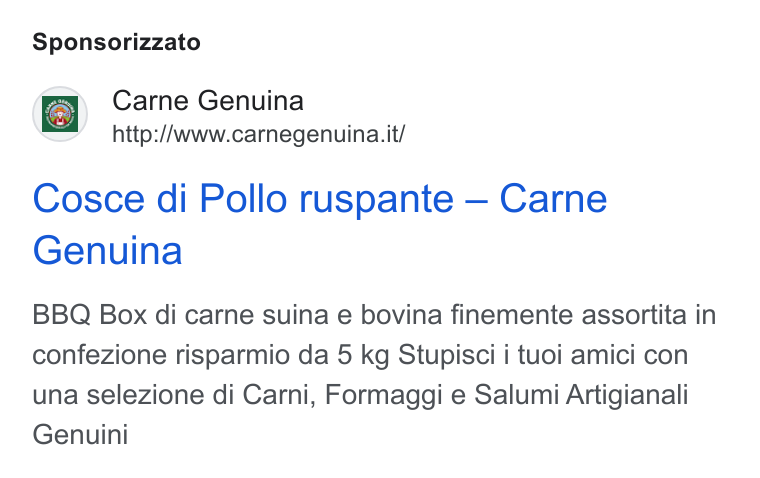Click the Sponsorizzato label

[x=116, y=42]
